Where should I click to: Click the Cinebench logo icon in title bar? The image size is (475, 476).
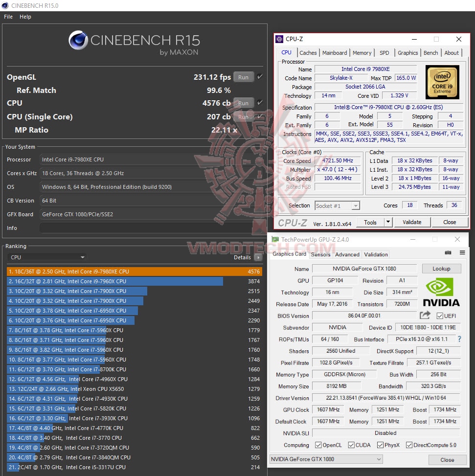(5, 5)
